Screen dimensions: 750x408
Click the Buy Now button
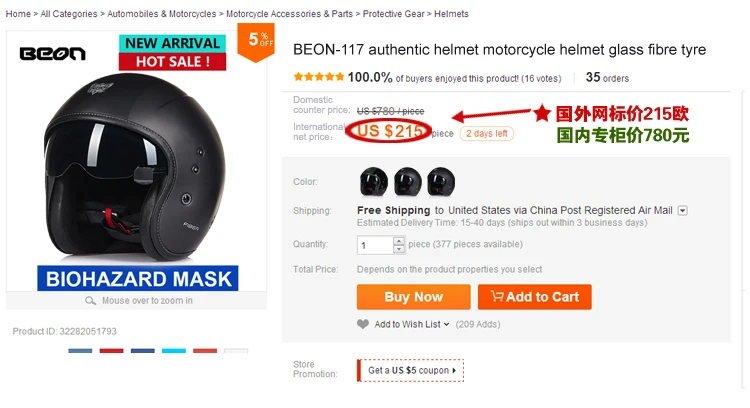(414, 297)
